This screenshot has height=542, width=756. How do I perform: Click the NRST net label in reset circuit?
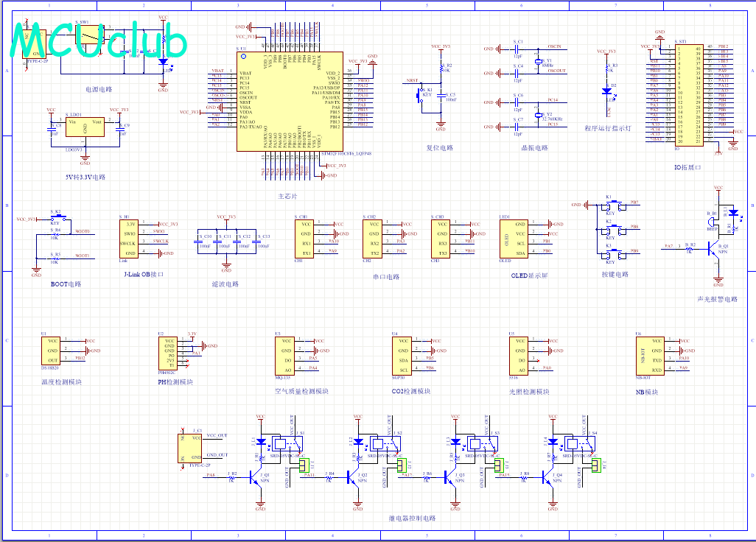412,80
